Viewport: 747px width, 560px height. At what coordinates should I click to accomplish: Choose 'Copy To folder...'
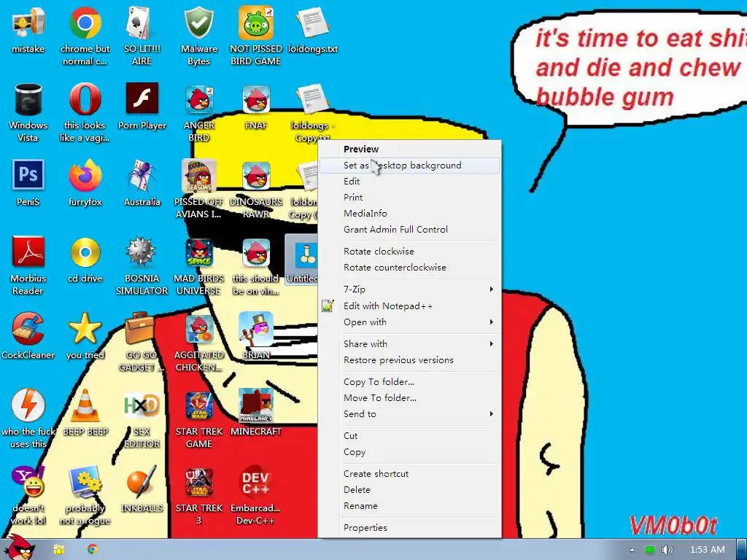tap(409, 382)
